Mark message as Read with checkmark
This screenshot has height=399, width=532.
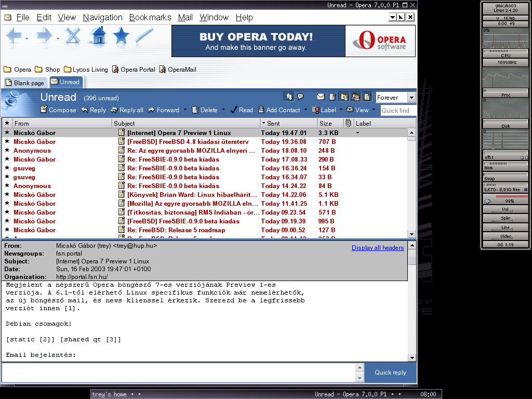(x=242, y=110)
